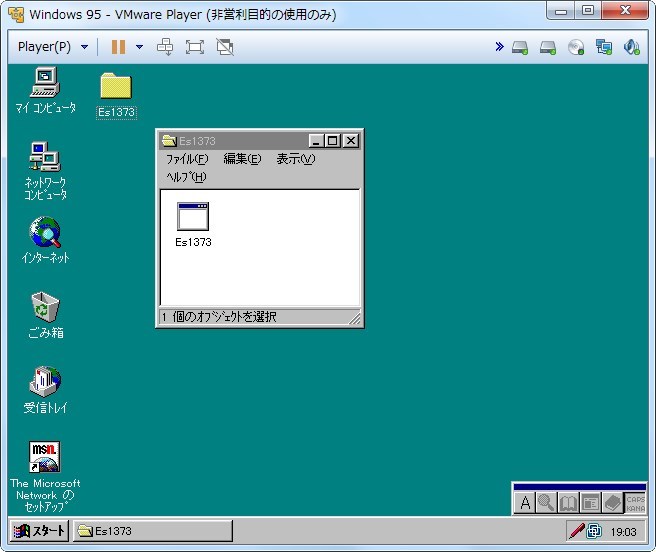The height and width of the screenshot is (552, 656).
Task: Select the インターネット desktop icon
Action: (x=45, y=240)
